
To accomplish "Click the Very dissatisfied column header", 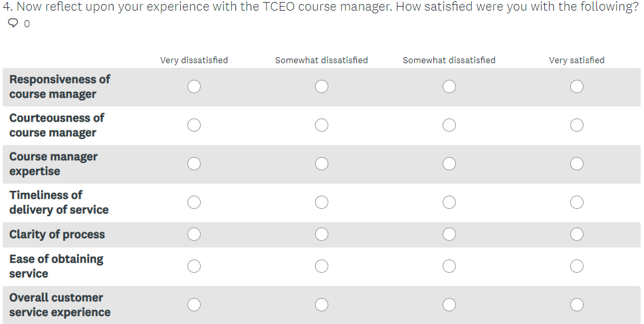I will (194, 61).
